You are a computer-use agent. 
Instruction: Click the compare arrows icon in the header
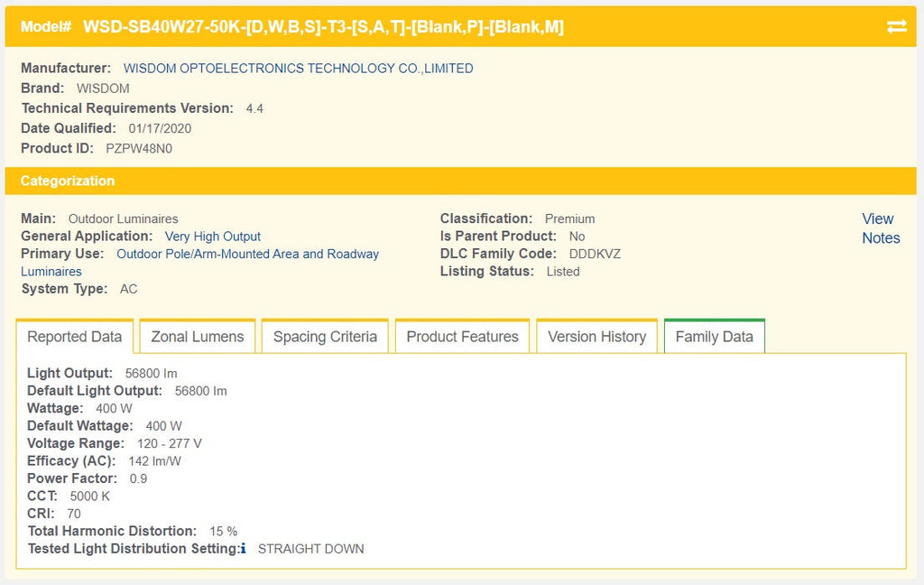click(896, 27)
